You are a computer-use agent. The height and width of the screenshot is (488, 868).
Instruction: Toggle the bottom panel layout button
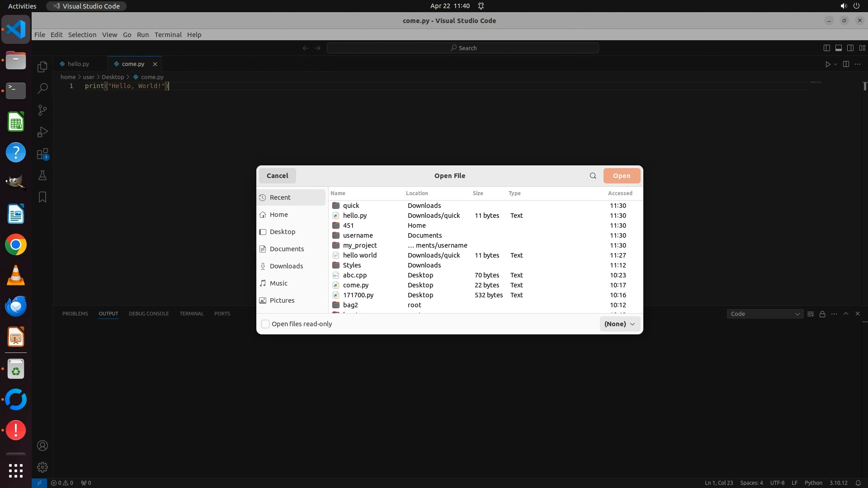[838, 48]
